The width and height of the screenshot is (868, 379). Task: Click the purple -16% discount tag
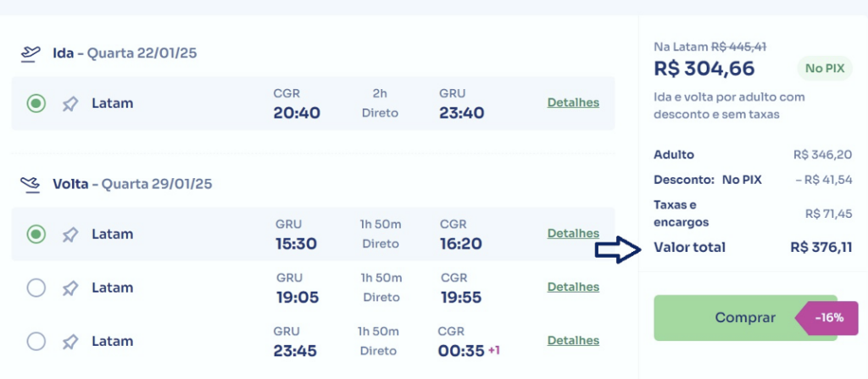[828, 318]
